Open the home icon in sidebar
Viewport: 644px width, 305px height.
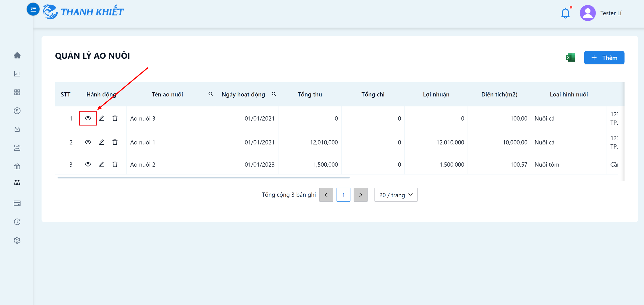point(17,55)
